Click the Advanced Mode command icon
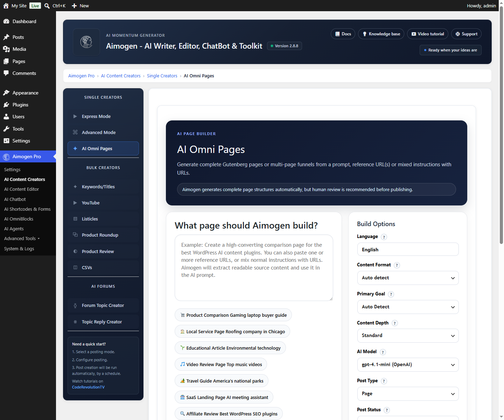504x420 pixels. (x=75, y=132)
